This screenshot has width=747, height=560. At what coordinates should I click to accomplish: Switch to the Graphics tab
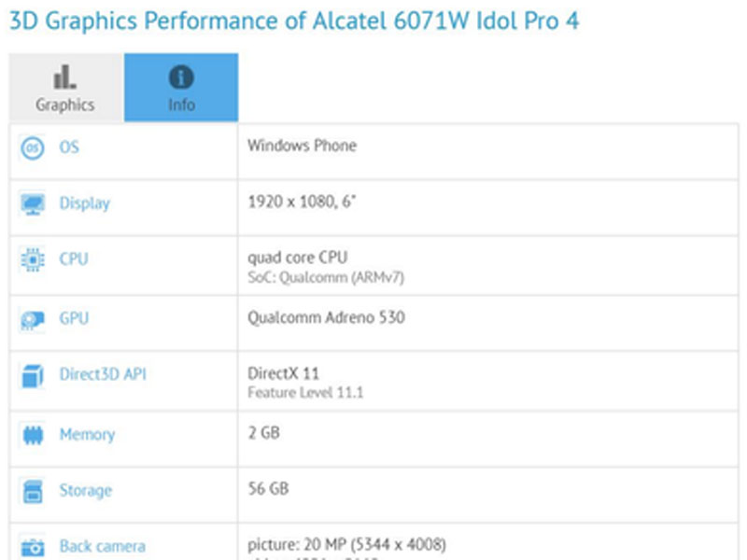click(65, 87)
